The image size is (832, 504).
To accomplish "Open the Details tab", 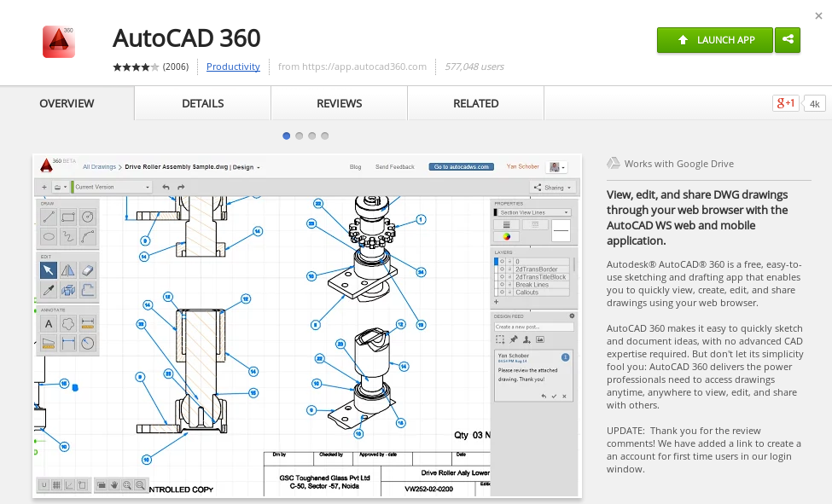I will [202, 103].
